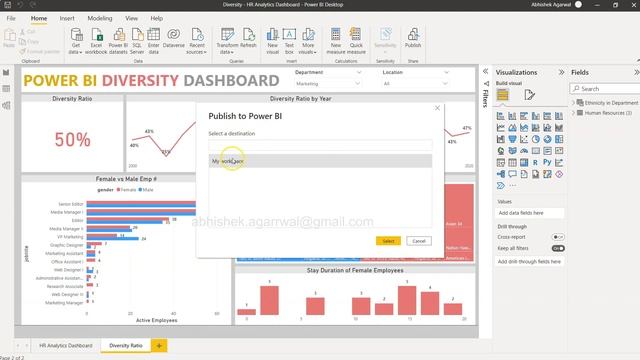The width and height of the screenshot is (640, 360).
Task: Open Transform data dropdown
Action: click(x=227, y=41)
